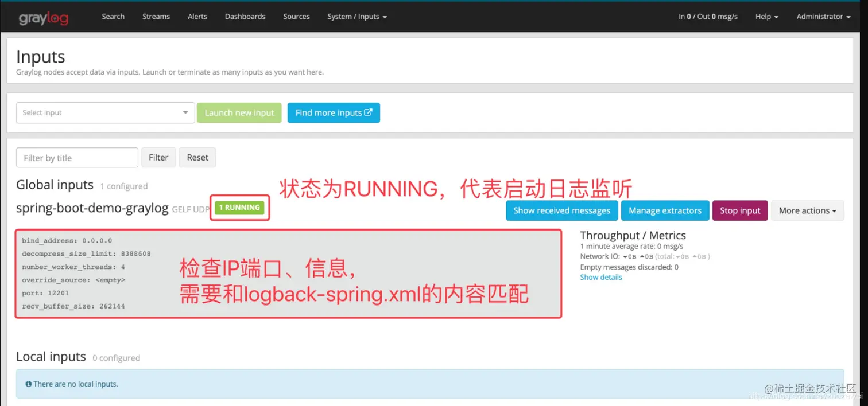Click override_source: <empty> line
This screenshot has height=406, width=868.
[x=73, y=280]
